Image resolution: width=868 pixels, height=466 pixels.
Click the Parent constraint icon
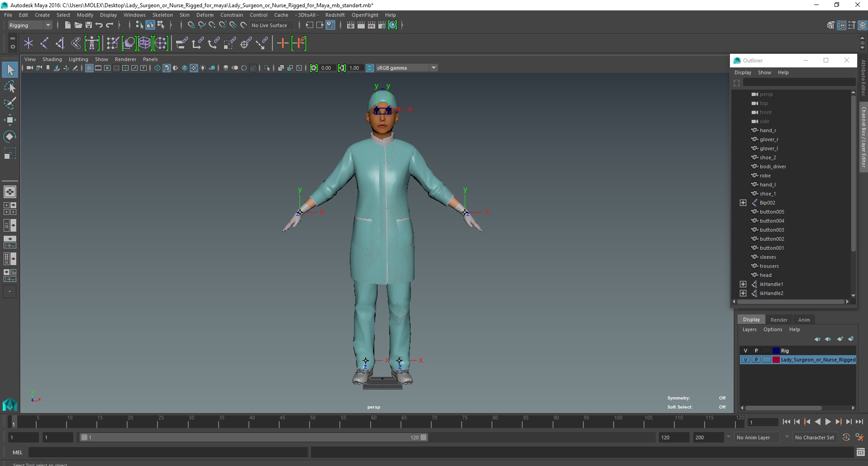[x=182, y=43]
